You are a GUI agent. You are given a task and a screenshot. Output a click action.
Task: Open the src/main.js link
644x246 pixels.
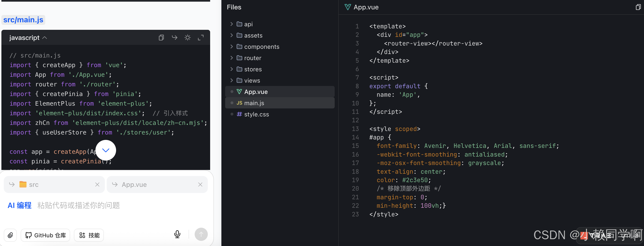[x=23, y=20]
